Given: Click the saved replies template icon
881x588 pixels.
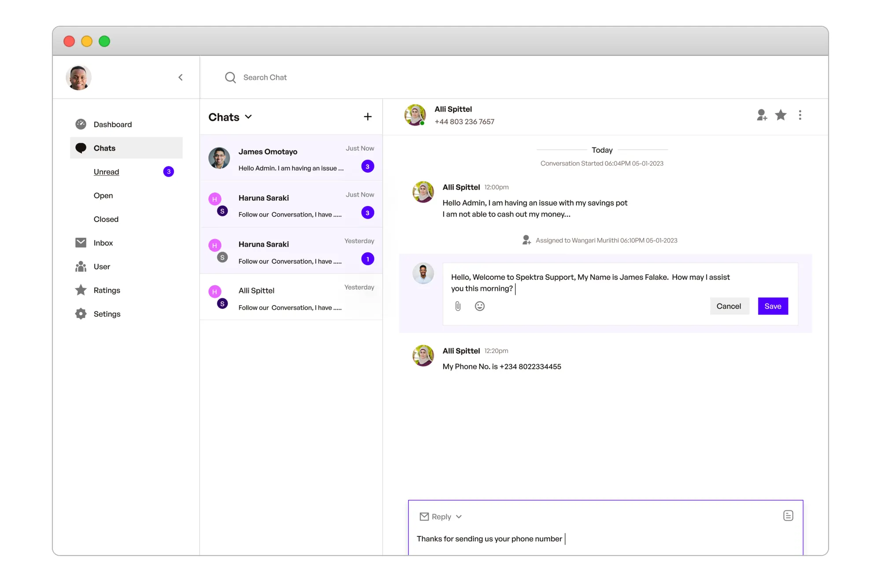Looking at the screenshot, I should pos(788,516).
